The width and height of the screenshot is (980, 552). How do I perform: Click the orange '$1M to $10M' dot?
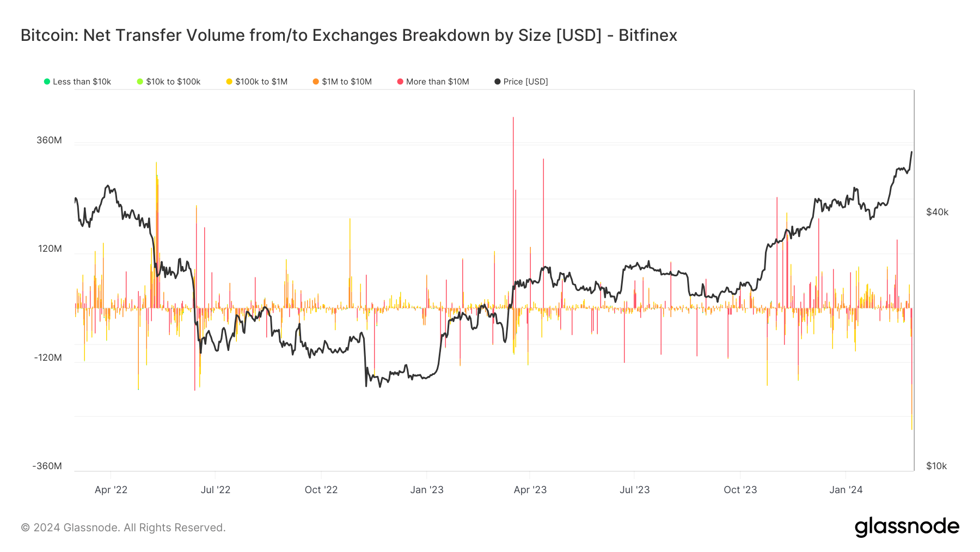click(x=316, y=82)
